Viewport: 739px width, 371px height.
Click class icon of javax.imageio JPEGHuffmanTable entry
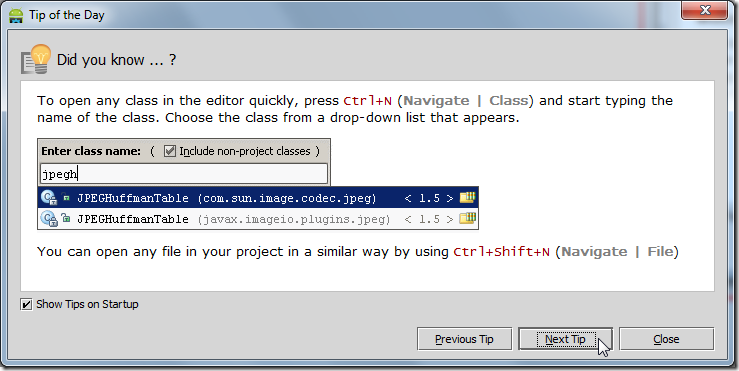click(49, 218)
